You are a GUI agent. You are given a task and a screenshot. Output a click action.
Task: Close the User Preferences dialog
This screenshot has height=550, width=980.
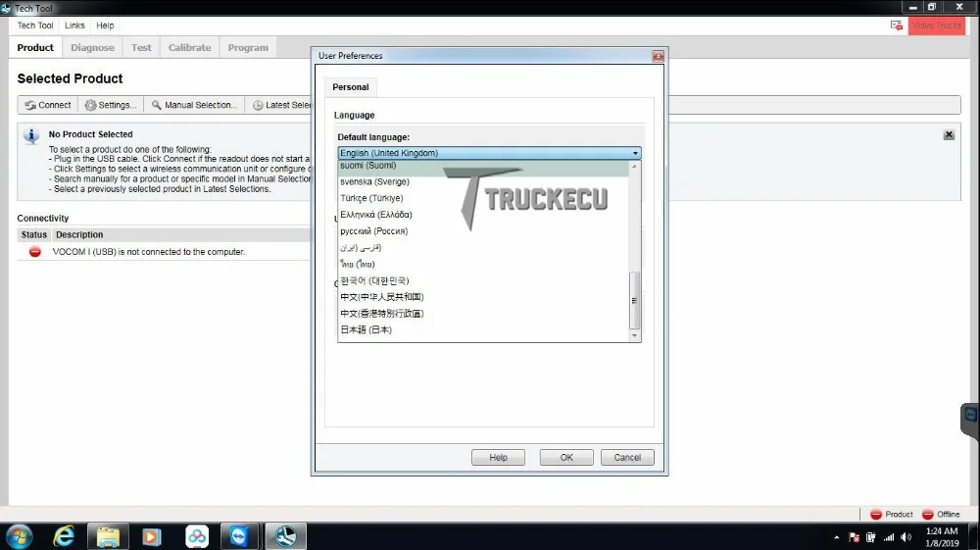659,56
